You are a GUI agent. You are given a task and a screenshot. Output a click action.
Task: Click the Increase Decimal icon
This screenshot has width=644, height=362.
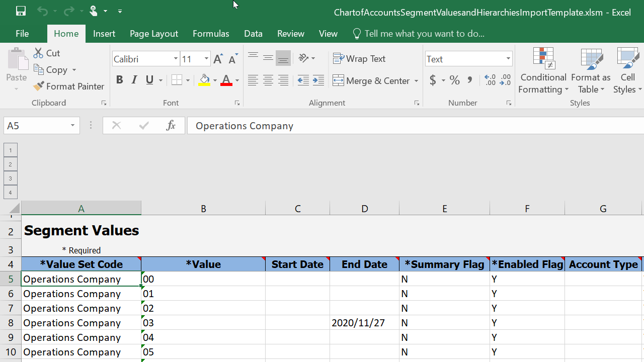[x=490, y=80]
